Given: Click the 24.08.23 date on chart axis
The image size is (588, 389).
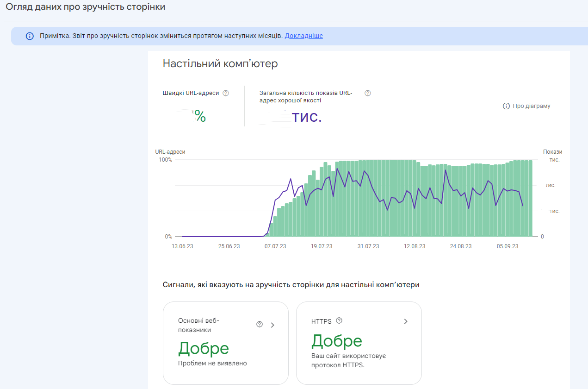Looking at the screenshot, I should point(461,246).
